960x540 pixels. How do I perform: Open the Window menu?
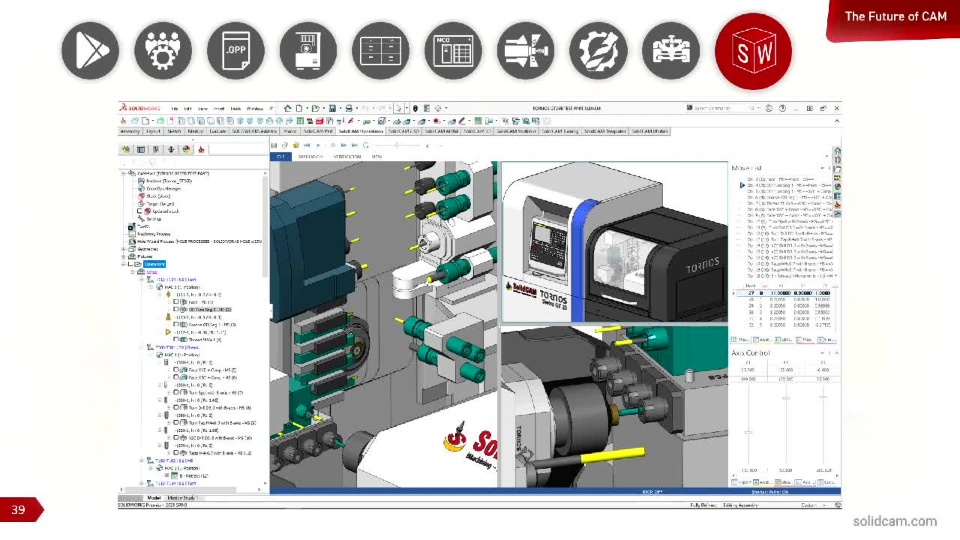click(x=255, y=109)
